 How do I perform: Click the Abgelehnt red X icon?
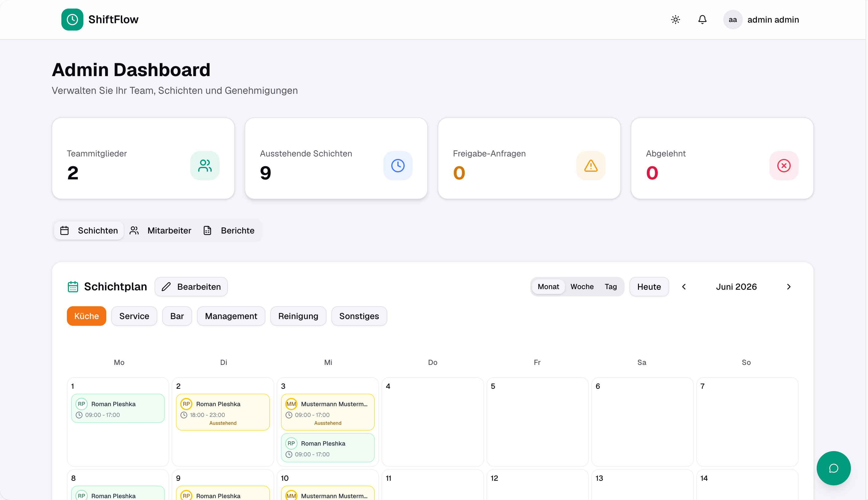click(784, 166)
